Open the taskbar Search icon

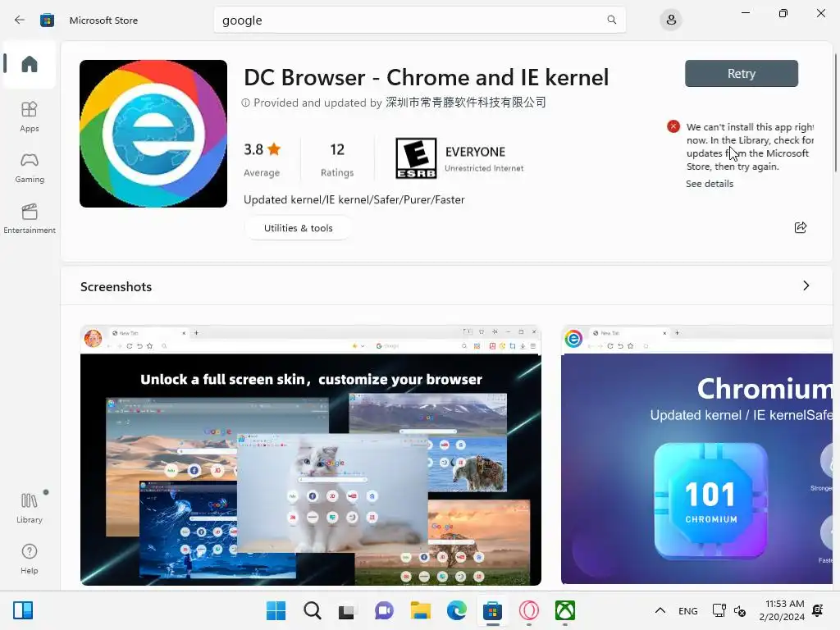313,610
